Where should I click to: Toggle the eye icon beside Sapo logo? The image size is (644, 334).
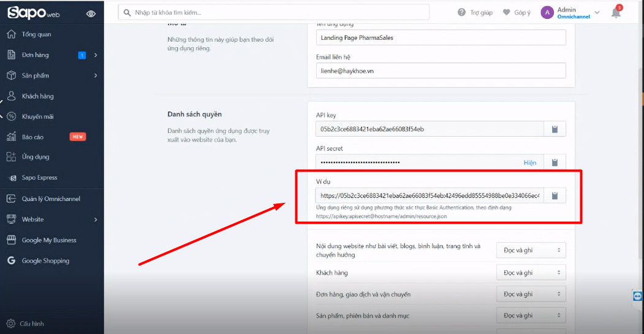tap(91, 14)
